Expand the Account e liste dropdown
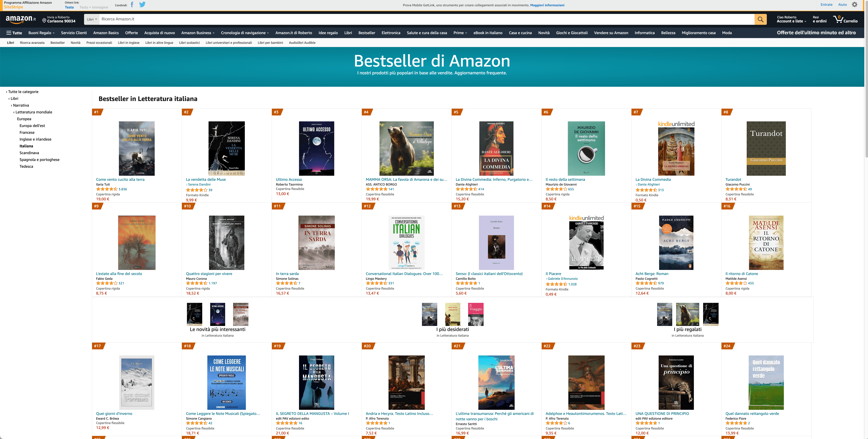Viewport: 868px width, 439px height. (792, 19)
